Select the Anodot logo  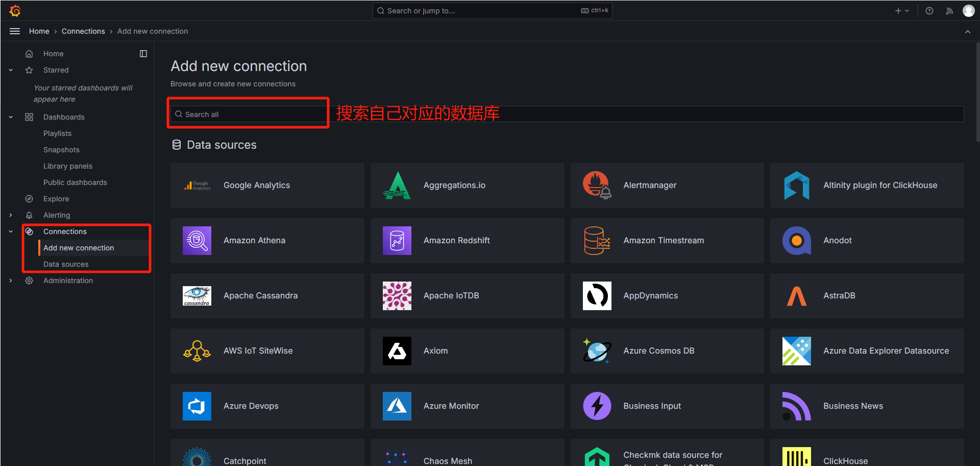[797, 241]
